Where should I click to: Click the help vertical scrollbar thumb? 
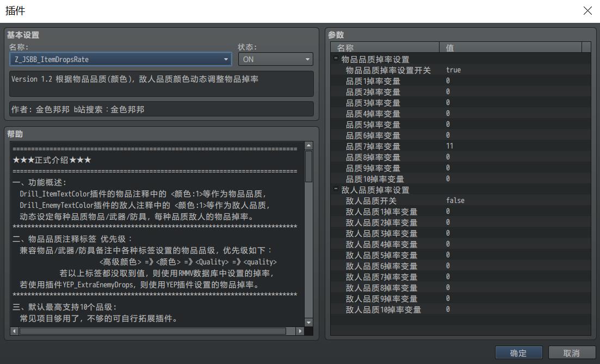[x=309, y=166]
